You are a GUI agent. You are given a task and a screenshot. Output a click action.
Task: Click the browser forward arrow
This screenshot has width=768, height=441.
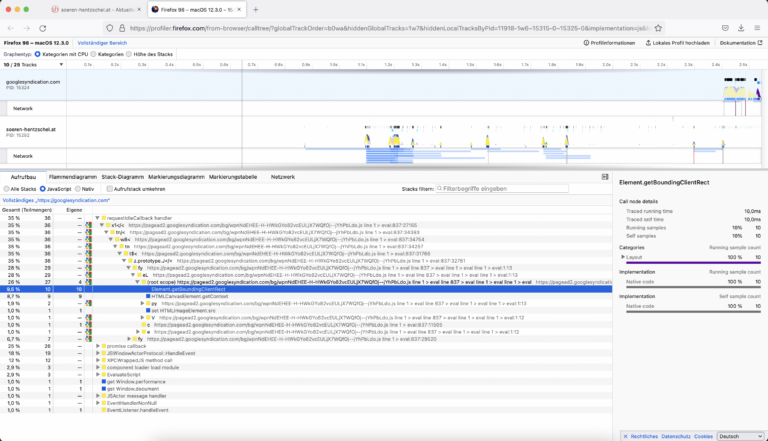26,28
